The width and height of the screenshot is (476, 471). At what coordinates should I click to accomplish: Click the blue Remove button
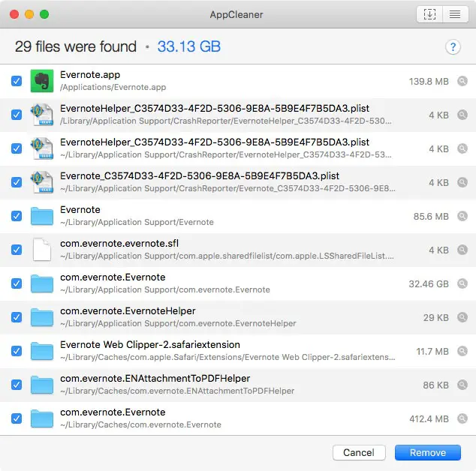pyautogui.click(x=428, y=452)
